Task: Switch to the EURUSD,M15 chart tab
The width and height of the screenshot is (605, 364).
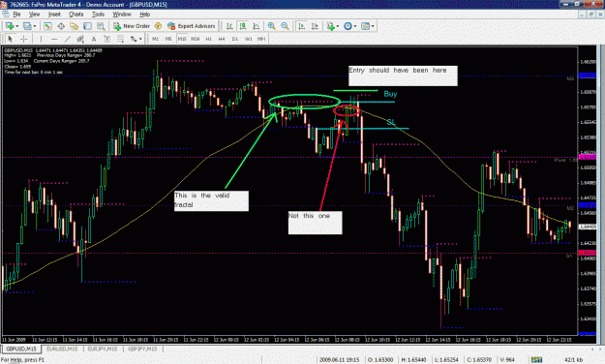Action: point(62,349)
